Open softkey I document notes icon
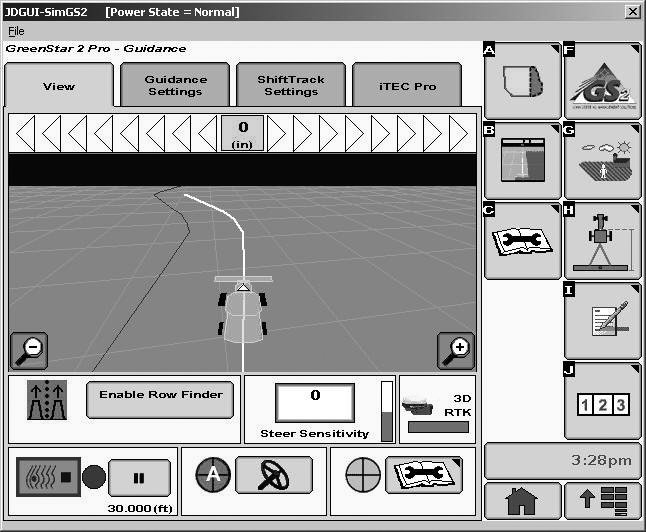Screen dimensions: 646x532 (x=602, y=320)
